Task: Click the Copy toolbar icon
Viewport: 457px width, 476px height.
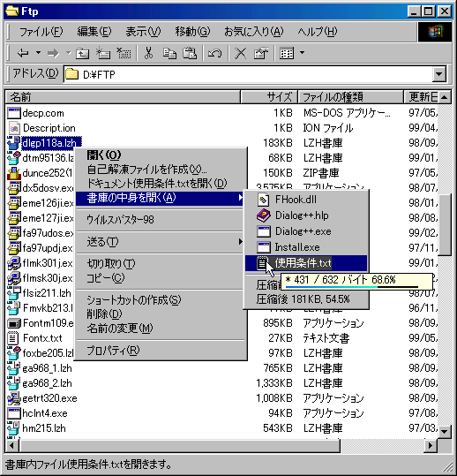Action: point(169,53)
